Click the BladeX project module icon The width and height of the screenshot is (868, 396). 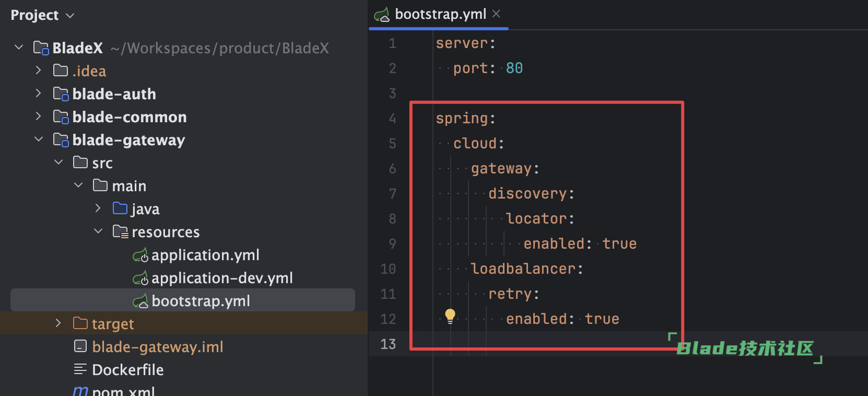[41, 48]
